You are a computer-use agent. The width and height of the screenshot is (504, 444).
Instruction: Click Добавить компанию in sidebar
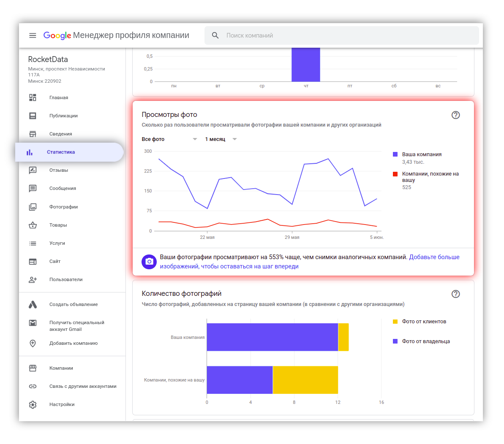pyautogui.click(x=74, y=343)
